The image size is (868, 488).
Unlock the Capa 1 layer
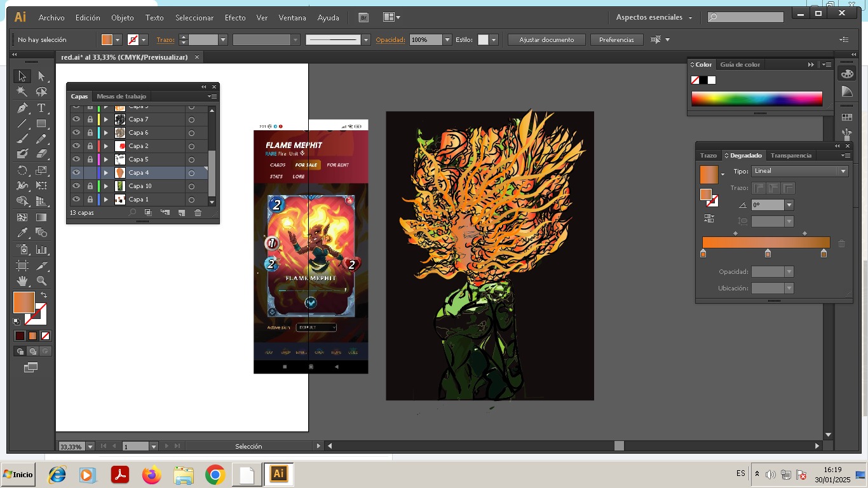coord(90,200)
